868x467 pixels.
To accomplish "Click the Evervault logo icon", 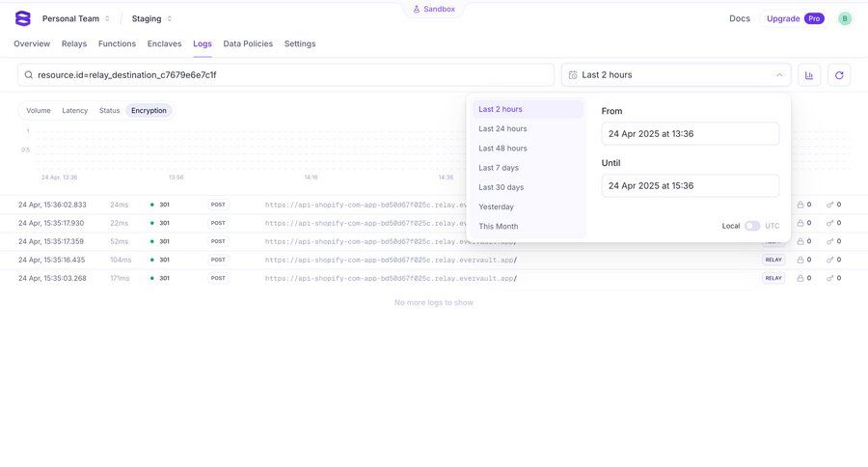I will (23, 18).
